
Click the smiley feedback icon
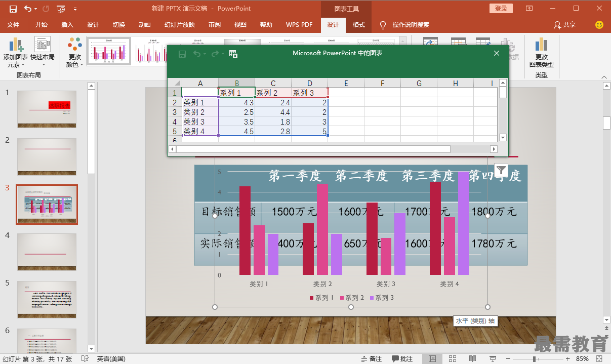pyautogui.click(x=599, y=24)
